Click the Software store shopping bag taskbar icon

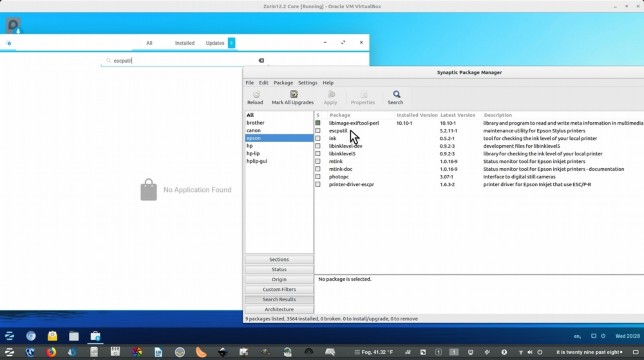click(x=95, y=336)
